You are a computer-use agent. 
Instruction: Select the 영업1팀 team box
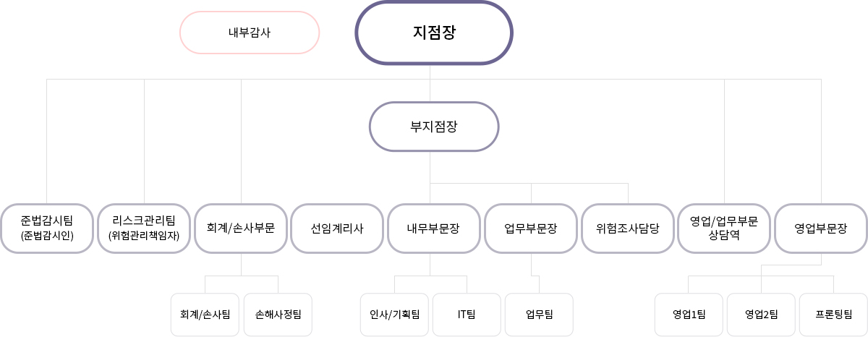point(689,315)
